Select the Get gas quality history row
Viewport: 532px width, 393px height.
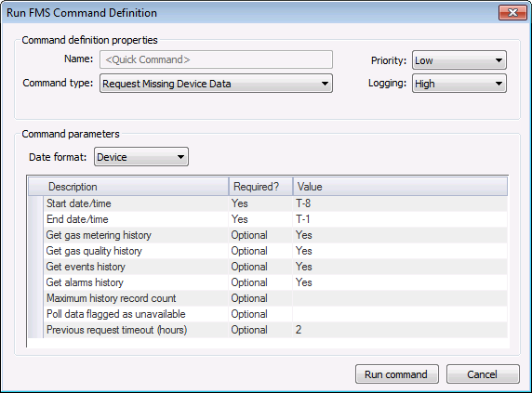point(268,251)
